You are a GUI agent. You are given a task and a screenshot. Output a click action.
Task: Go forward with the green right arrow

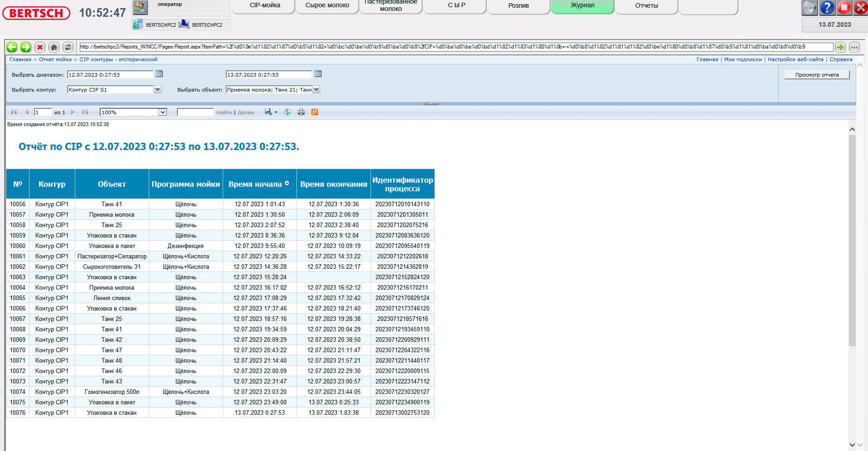(x=26, y=47)
